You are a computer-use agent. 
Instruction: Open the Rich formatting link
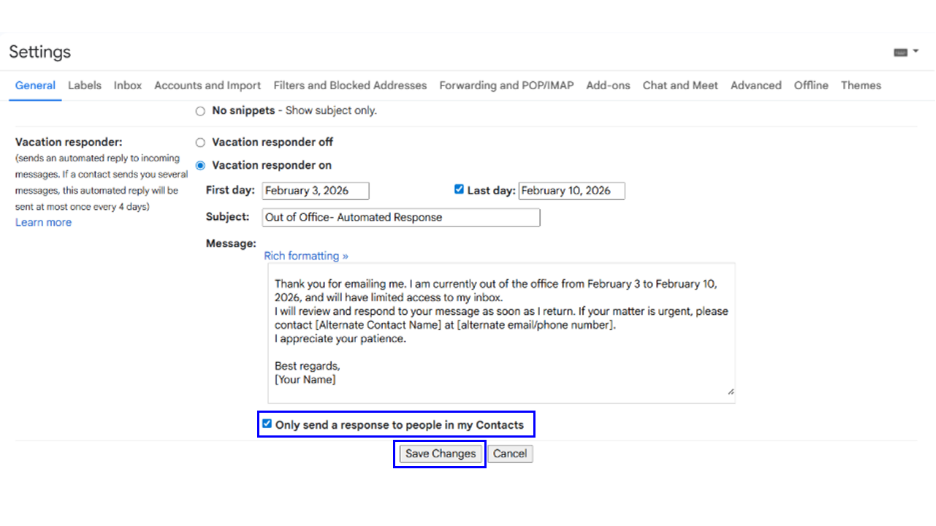(306, 256)
